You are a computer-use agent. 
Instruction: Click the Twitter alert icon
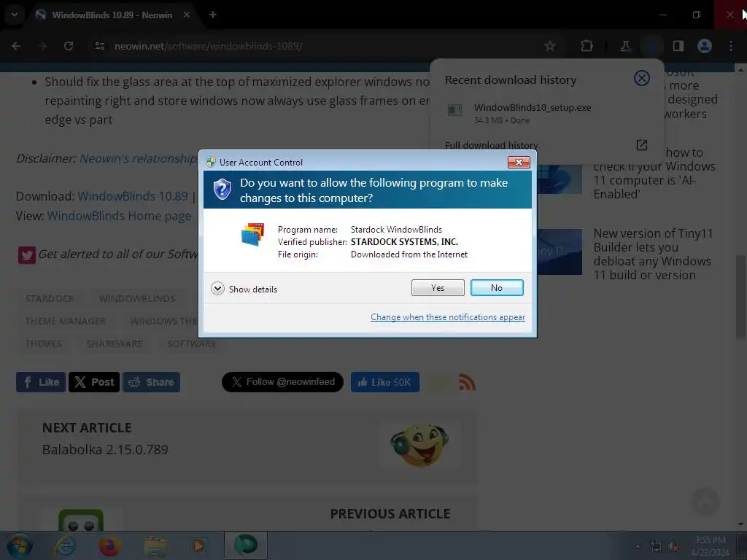pos(27,255)
